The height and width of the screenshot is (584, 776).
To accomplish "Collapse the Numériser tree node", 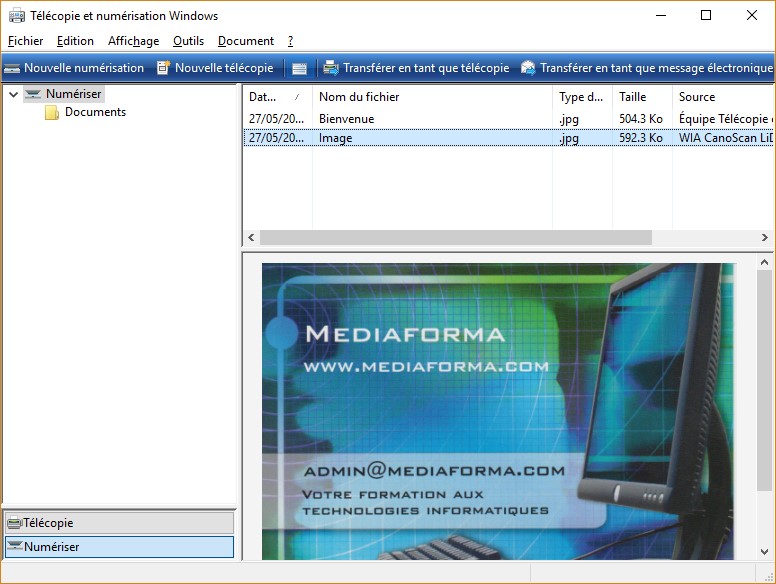I will pos(13,94).
